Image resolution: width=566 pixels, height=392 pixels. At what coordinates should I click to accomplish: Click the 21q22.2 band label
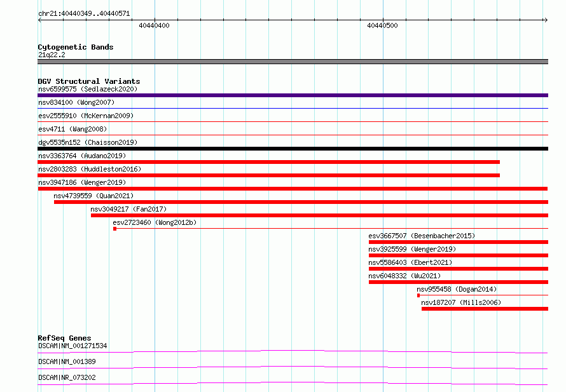point(52,55)
